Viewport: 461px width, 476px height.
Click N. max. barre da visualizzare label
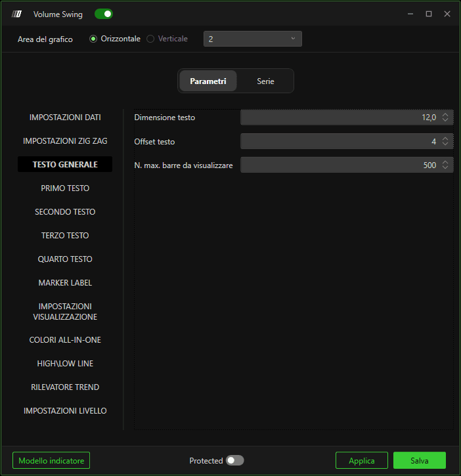pyautogui.click(x=183, y=165)
